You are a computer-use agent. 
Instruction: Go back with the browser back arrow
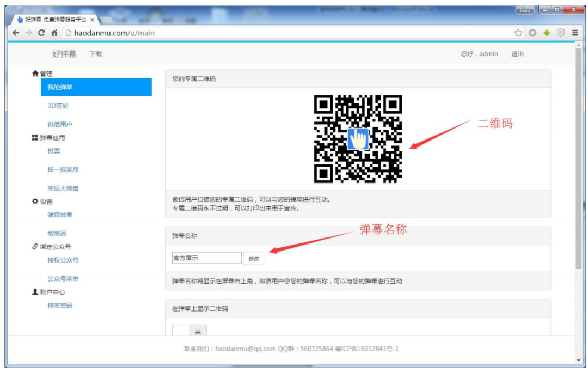pos(16,33)
